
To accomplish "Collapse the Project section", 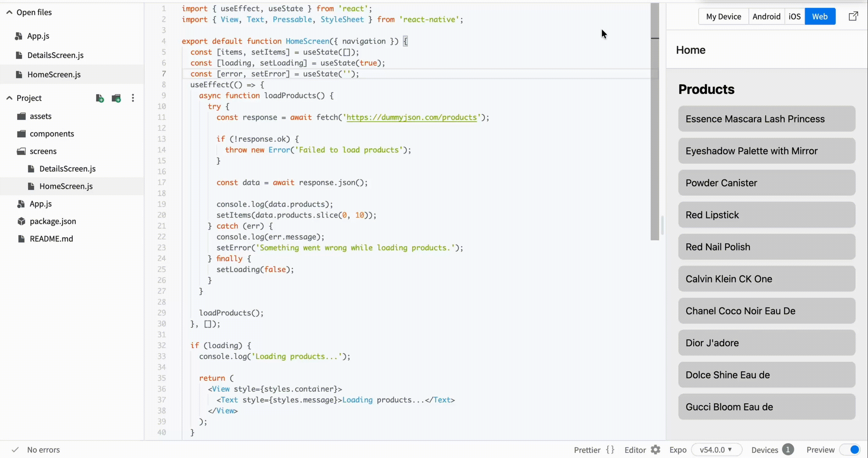I will [x=10, y=98].
